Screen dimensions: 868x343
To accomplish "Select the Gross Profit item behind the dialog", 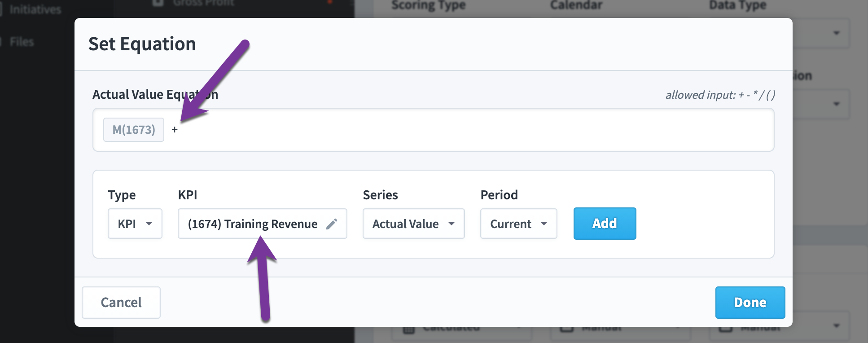I will pos(203,4).
